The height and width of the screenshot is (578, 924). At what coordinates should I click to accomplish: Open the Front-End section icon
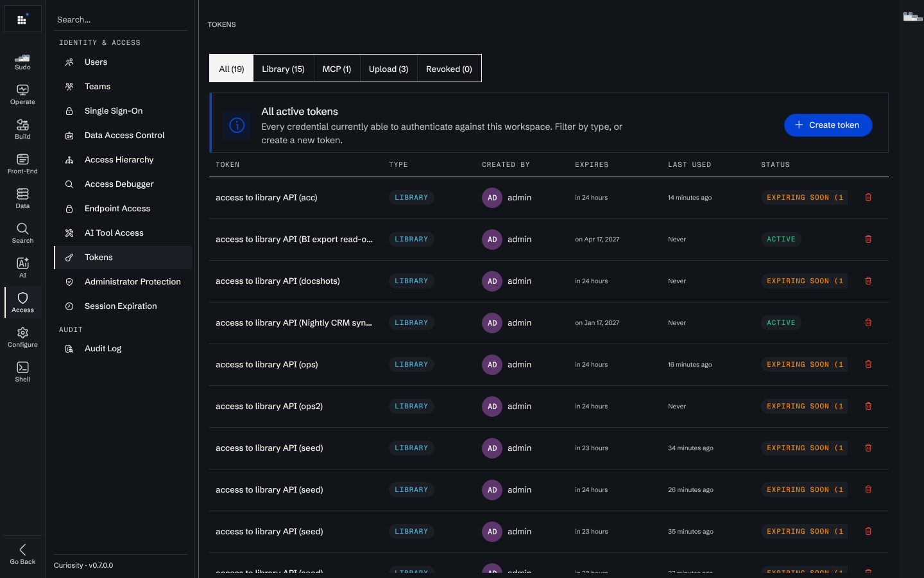(x=22, y=165)
